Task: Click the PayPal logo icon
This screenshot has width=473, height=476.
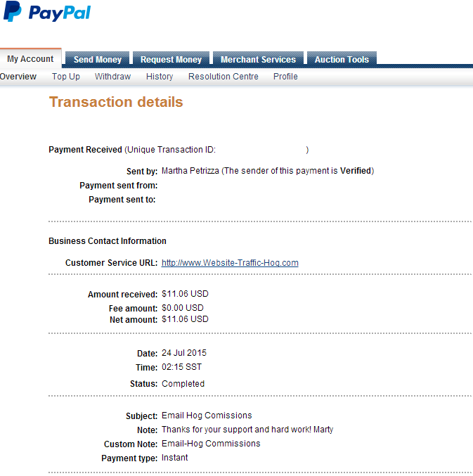Action: point(13,11)
